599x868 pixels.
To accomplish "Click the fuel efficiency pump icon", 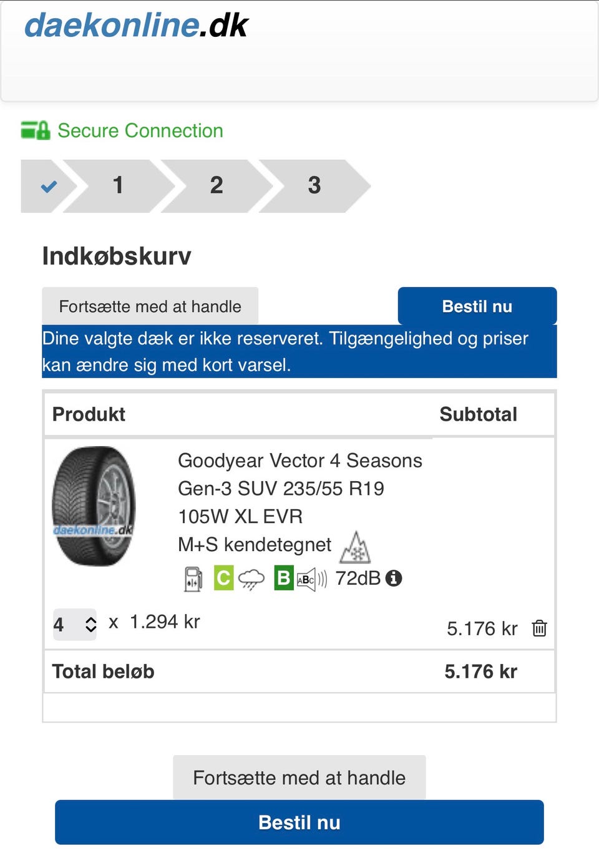I will point(193,578).
